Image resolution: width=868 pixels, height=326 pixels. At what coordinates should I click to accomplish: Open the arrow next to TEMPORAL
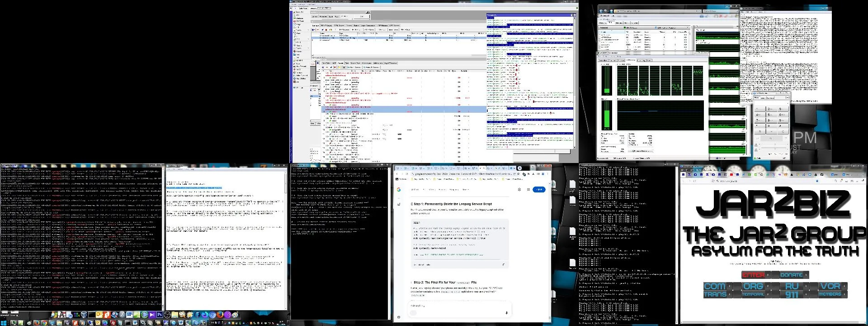(768, 294)
